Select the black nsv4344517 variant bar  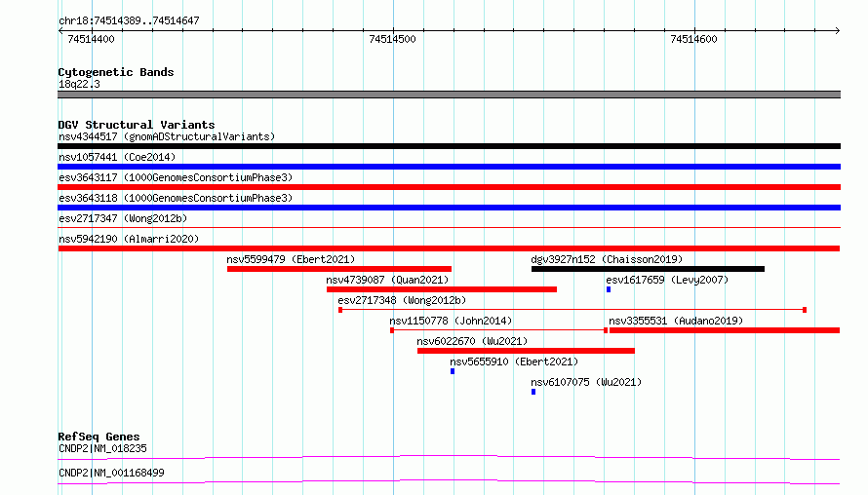pyautogui.click(x=449, y=146)
